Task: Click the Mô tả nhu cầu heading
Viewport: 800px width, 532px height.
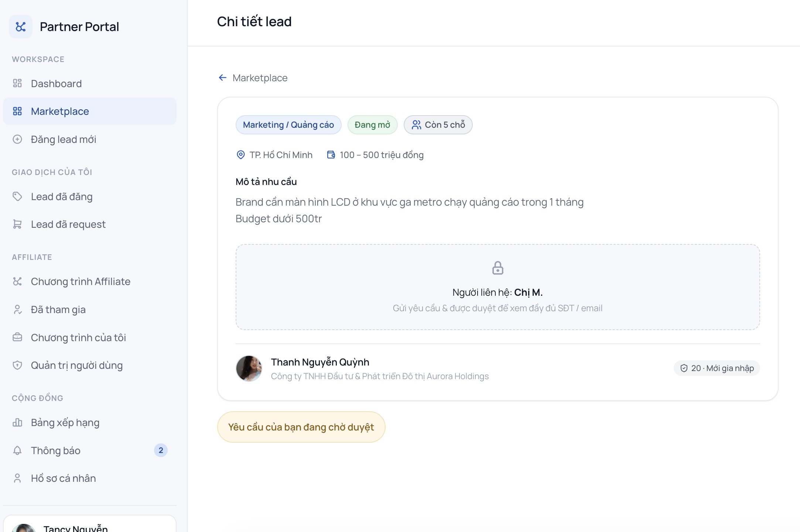Action: click(x=266, y=182)
